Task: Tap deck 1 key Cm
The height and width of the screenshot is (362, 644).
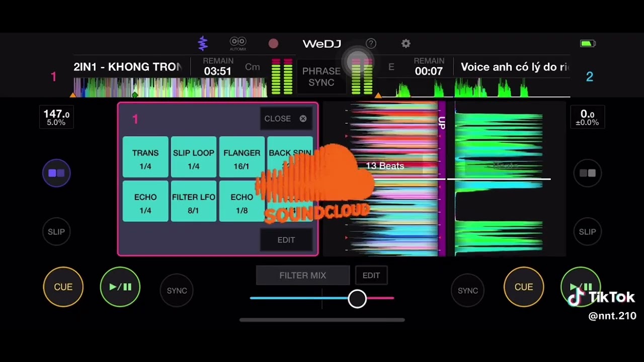Action: [x=252, y=67]
